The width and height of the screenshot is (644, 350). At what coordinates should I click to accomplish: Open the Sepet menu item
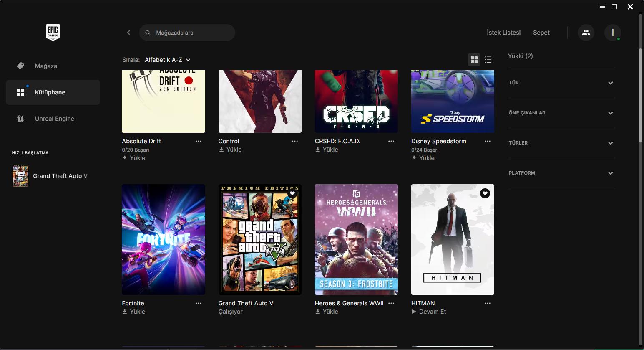coord(541,32)
